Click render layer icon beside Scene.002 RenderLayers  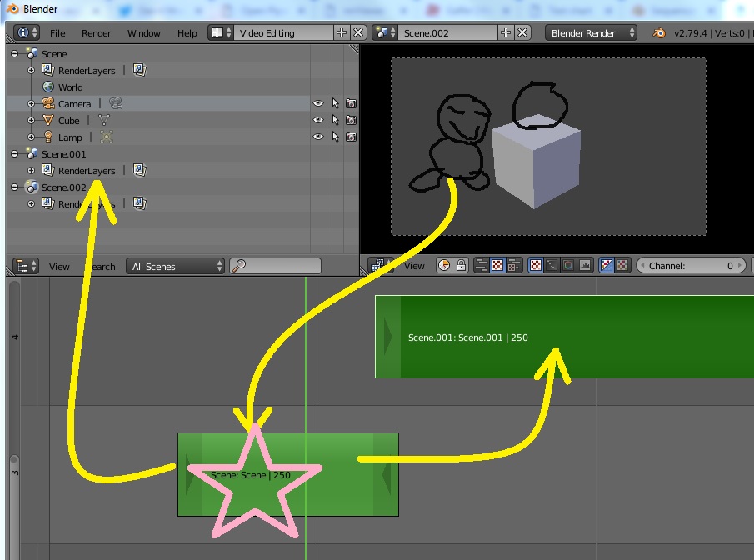tap(139, 203)
